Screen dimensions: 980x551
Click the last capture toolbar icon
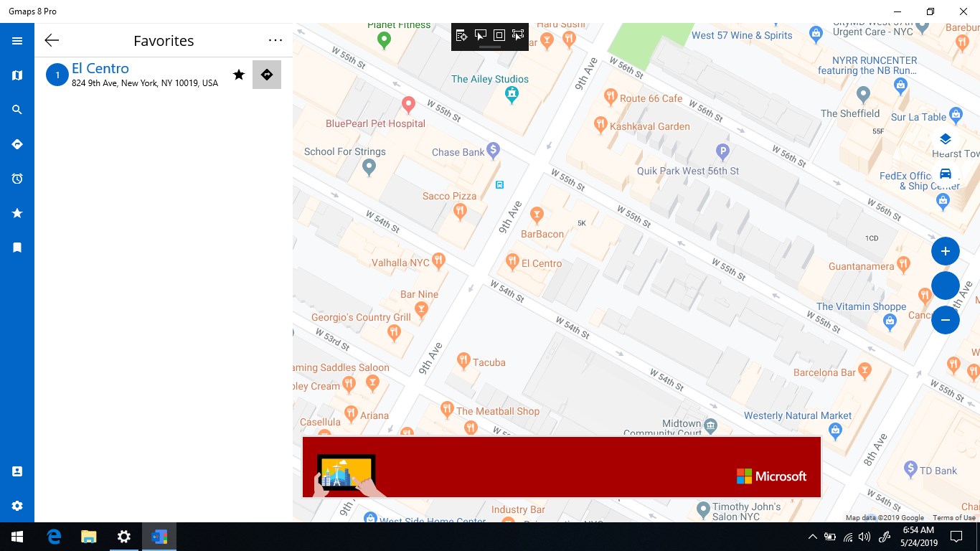click(518, 35)
